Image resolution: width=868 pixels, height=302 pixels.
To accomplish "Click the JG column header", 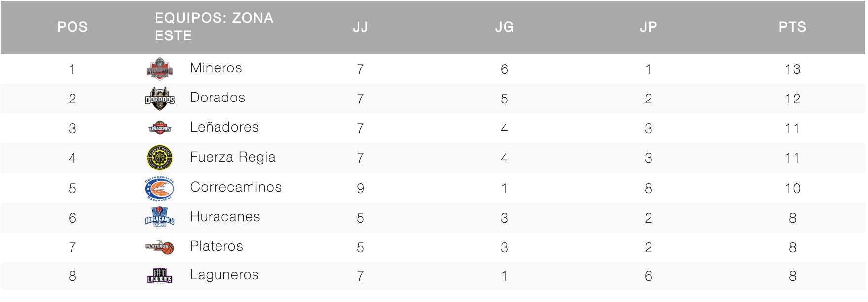I will click(x=505, y=27).
